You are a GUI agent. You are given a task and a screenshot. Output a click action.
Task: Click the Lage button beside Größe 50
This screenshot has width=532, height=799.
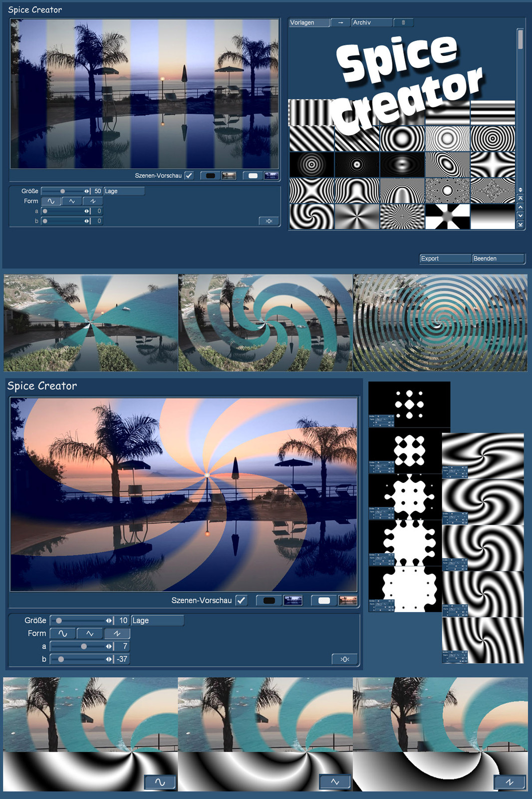[124, 191]
